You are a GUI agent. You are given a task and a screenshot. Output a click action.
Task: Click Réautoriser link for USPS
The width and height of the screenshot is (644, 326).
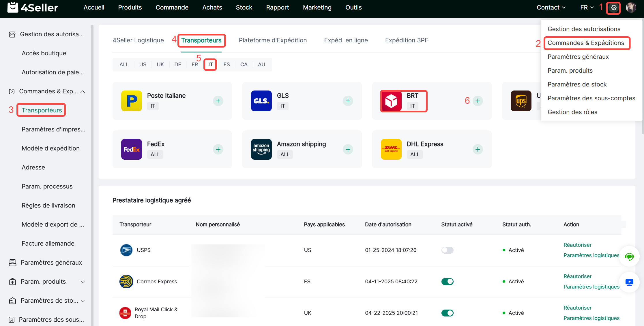coord(577,245)
